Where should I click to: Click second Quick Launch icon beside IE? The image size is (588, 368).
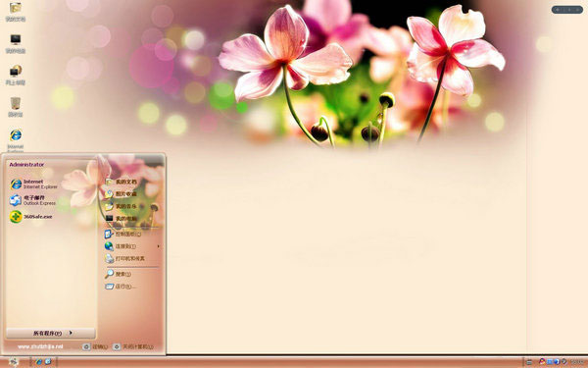48,361
